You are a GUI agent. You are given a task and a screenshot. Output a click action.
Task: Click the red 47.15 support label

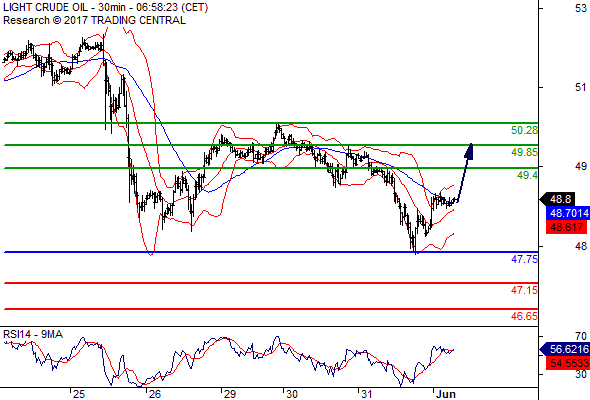pyautogui.click(x=524, y=290)
